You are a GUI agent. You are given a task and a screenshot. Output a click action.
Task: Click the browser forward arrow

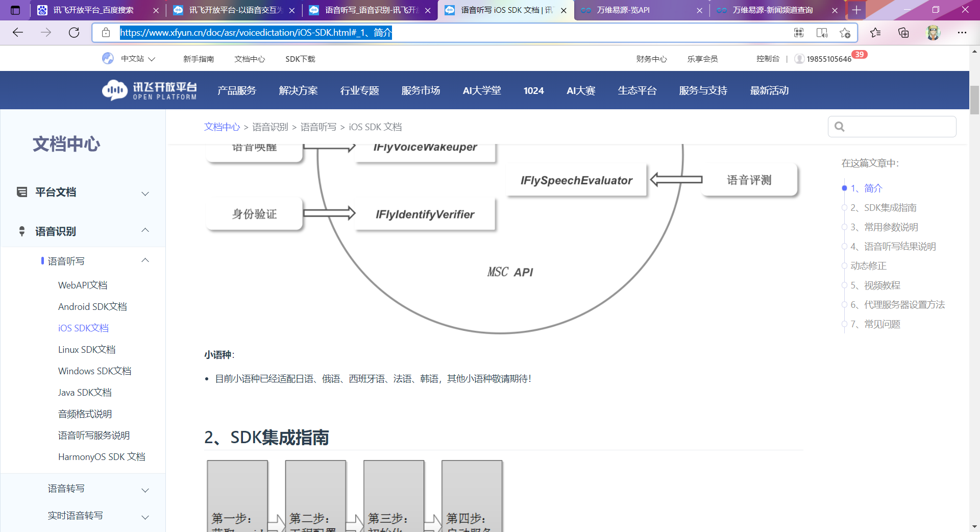click(x=46, y=33)
